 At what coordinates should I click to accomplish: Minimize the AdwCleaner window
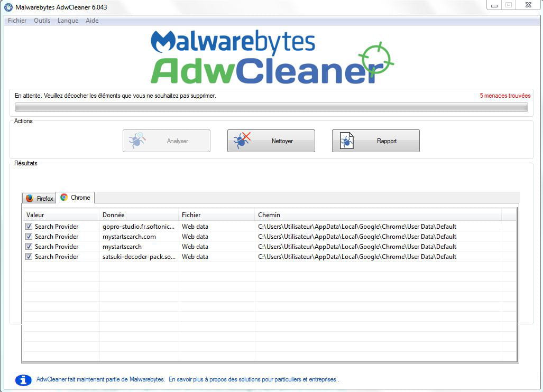494,5
